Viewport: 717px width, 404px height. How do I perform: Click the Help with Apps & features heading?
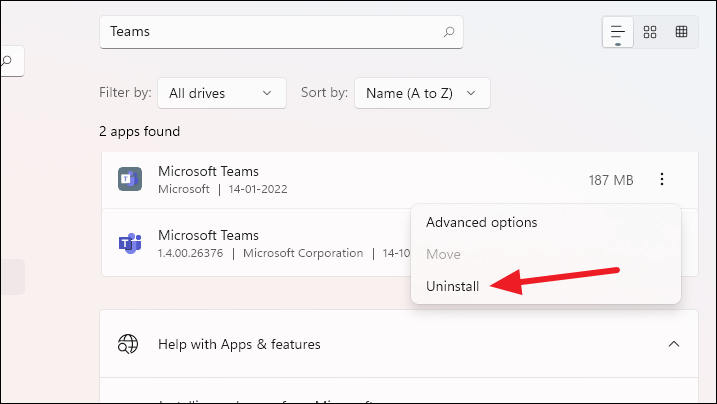pyautogui.click(x=239, y=344)
